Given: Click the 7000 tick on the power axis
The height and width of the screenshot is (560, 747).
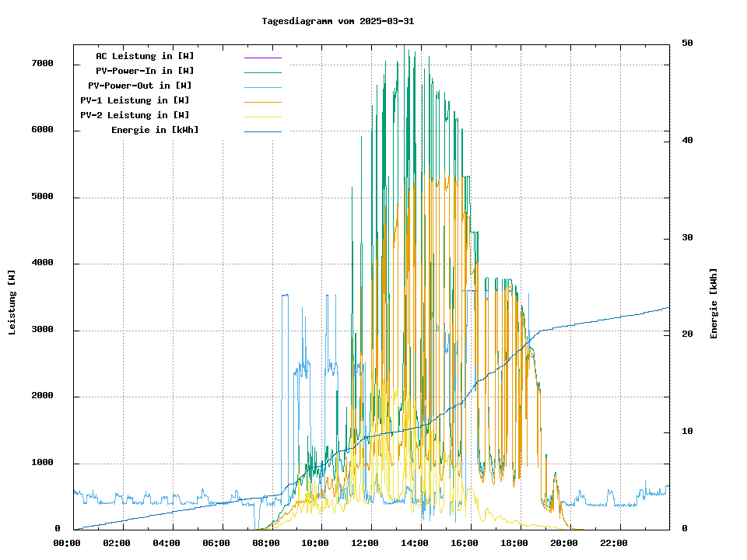Looking at the screenshot, I should click(x=42, y=63).
